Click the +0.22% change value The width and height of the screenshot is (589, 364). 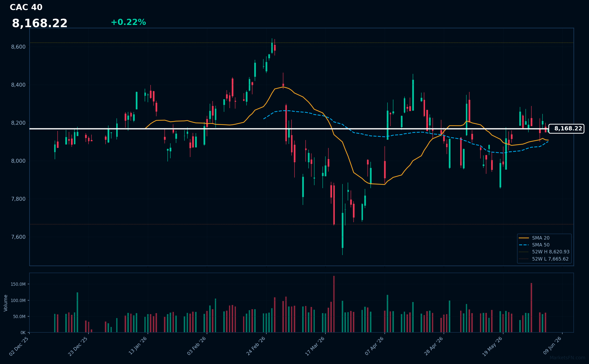click(x=128, y=22)
